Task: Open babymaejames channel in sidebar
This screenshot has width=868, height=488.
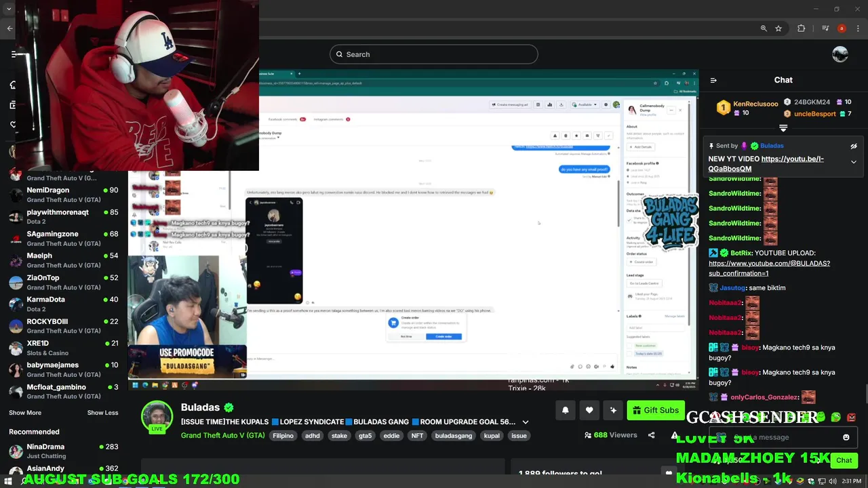Action: [x=64, y=369]
